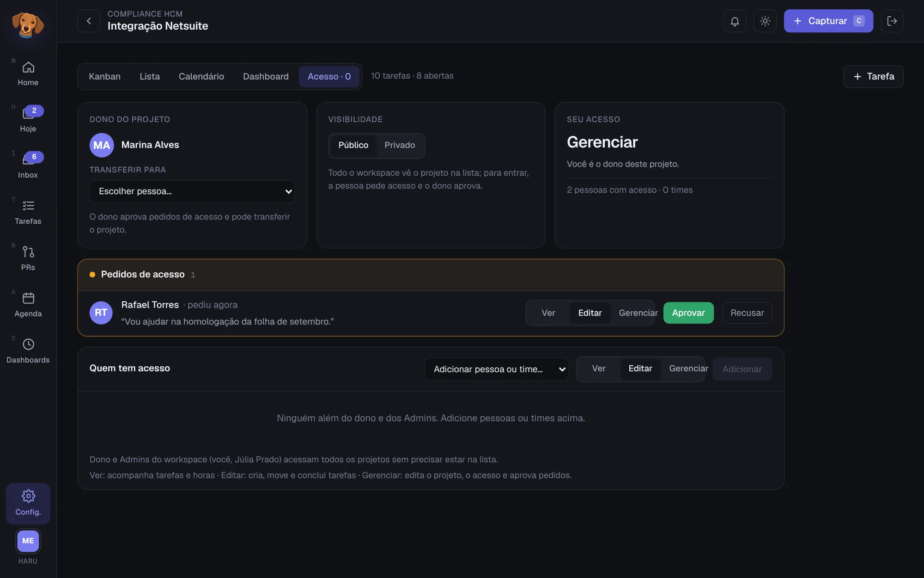Go back with the chevron arrow

point(89,21)
